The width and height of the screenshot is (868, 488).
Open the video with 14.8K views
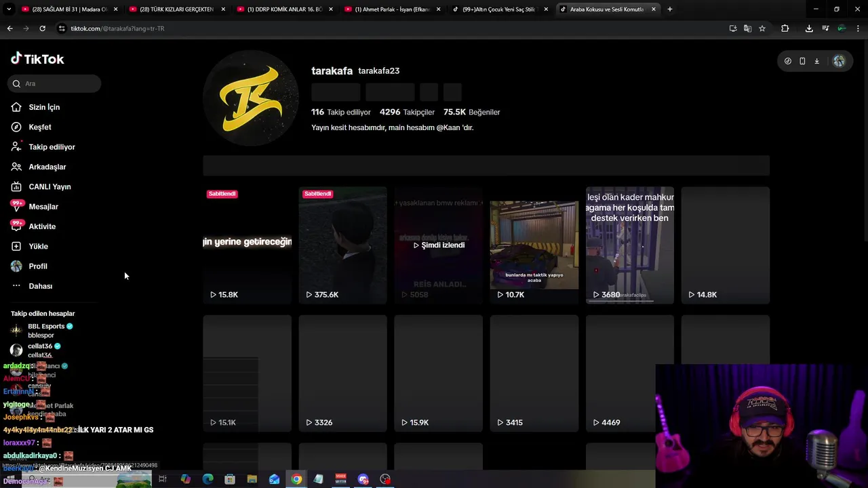[725, 245]
